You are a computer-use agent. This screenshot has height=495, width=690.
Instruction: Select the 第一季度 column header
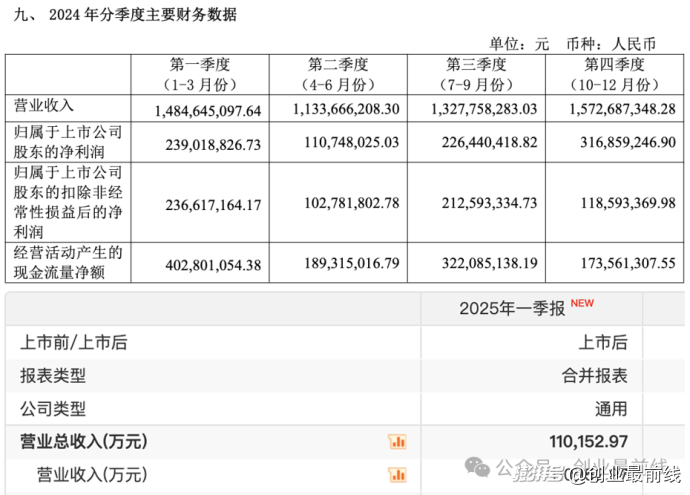tap(200, 74)
